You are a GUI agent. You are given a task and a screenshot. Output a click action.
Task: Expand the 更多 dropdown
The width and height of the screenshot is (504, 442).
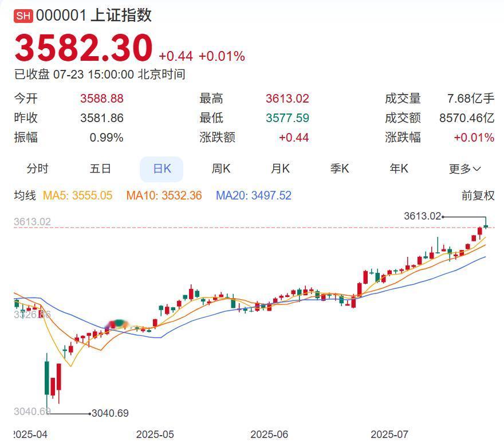point(465,169)
